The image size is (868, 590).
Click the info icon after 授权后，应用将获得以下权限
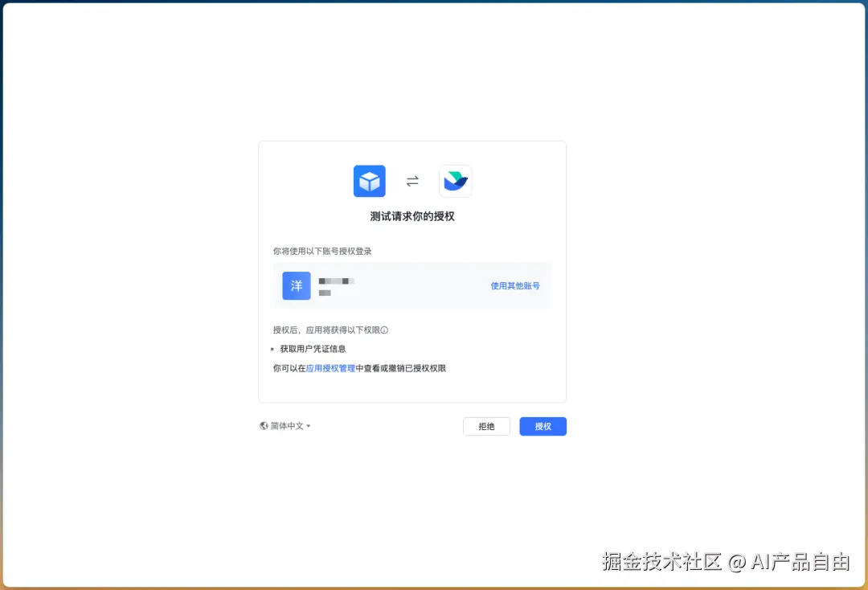(x=383, y=330)
